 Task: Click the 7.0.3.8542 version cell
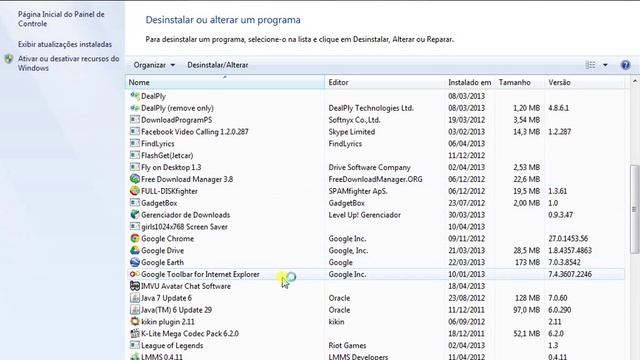coord(564,262)
